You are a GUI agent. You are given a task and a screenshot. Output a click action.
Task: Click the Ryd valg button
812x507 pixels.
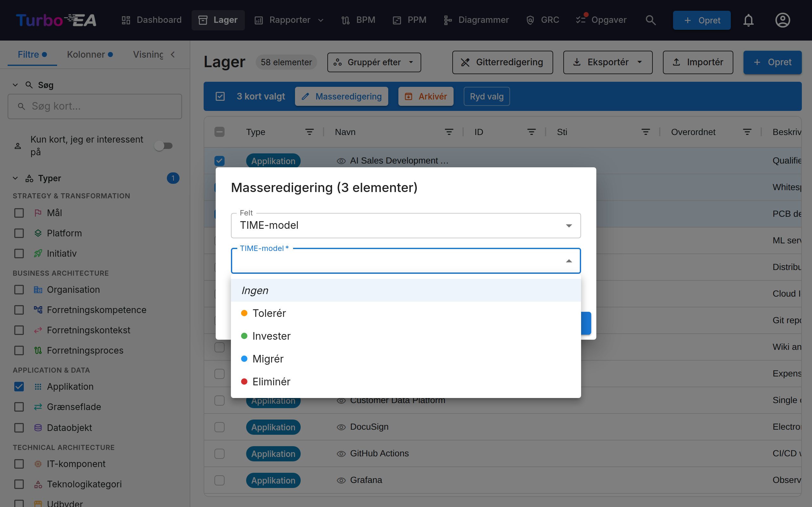click(487, 97)
